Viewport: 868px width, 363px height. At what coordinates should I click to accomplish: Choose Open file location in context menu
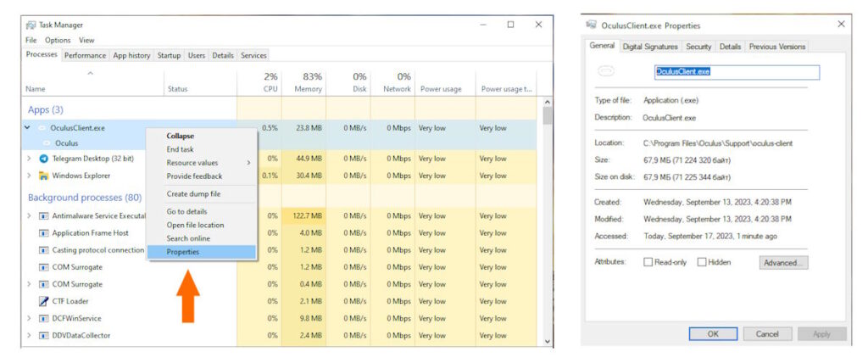tap(202, 225)
